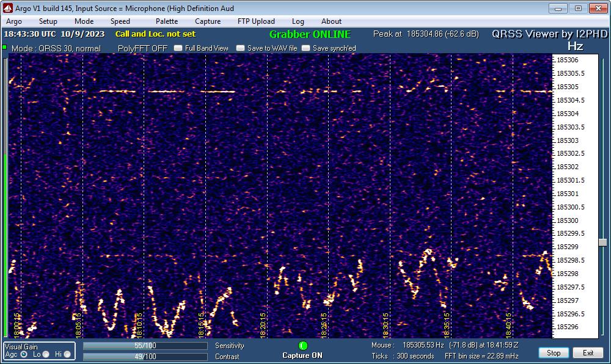The height and width of the screenshot is (364, 611).
Task: Click the 18:40:15 time marker
Action: 508,325
